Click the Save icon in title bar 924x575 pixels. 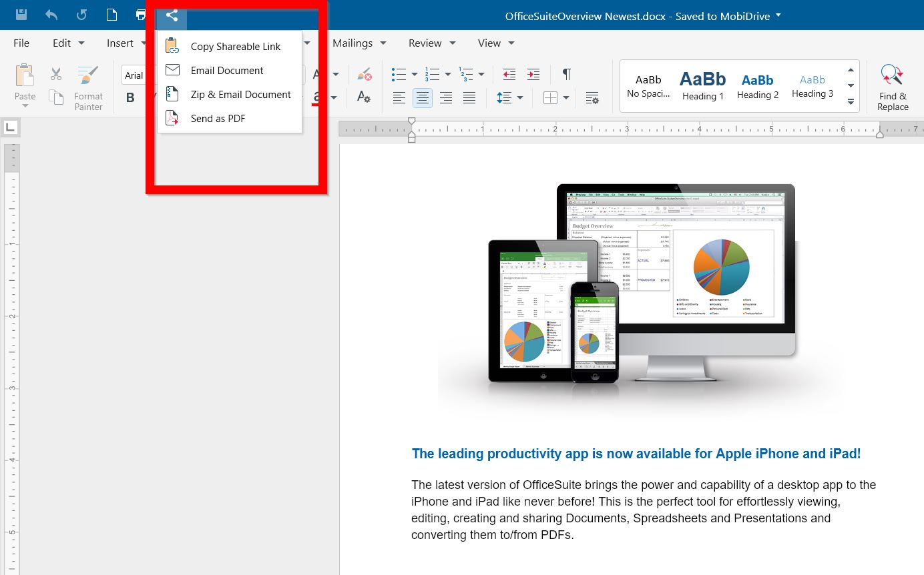(21, 15)
